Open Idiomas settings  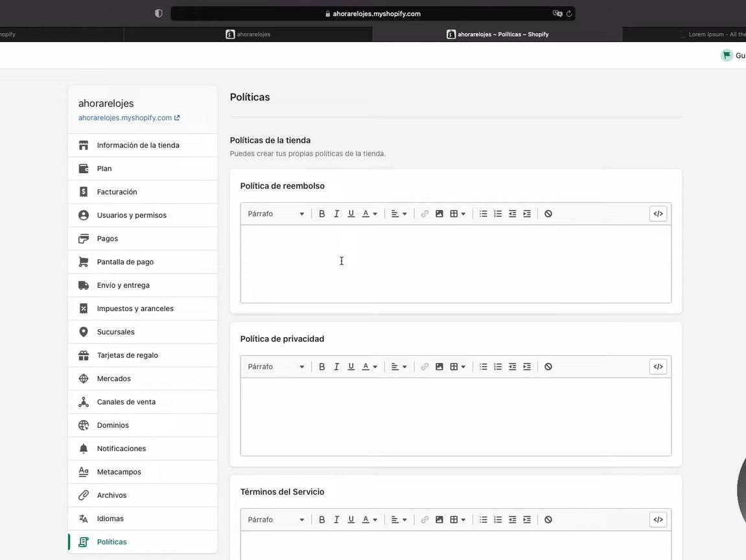[x=143, y=518]
